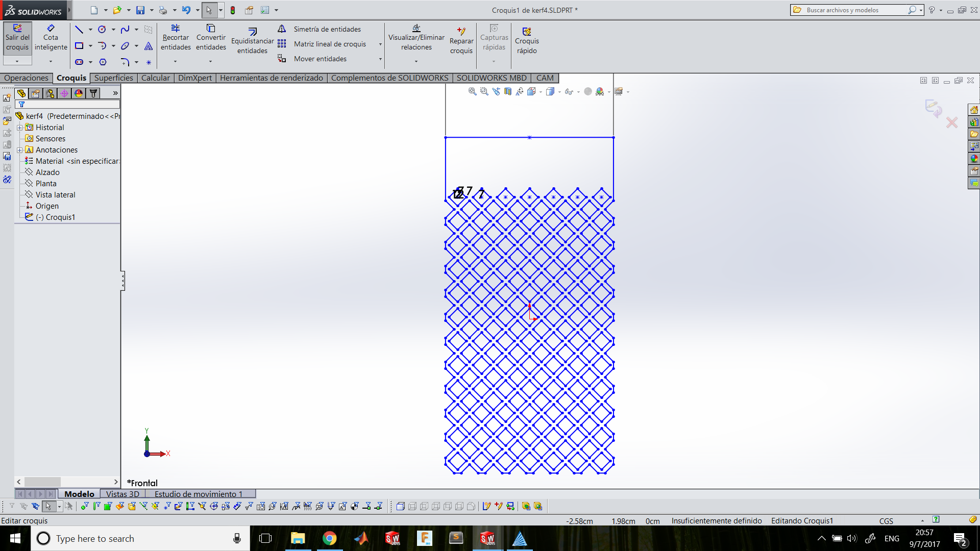
Task: Switch to the Superficies tab
Action: tap(113, 78)
